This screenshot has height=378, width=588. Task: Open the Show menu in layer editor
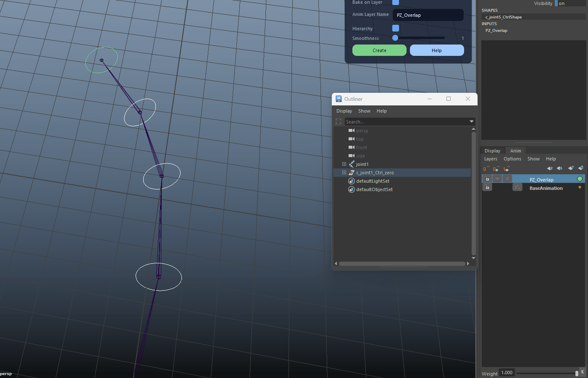(533, 159)
